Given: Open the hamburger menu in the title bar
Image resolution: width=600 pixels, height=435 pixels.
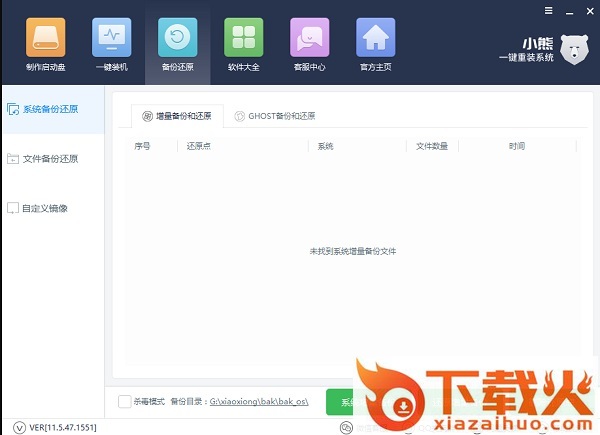Looking at the screenshot, I should coord(549,9).
